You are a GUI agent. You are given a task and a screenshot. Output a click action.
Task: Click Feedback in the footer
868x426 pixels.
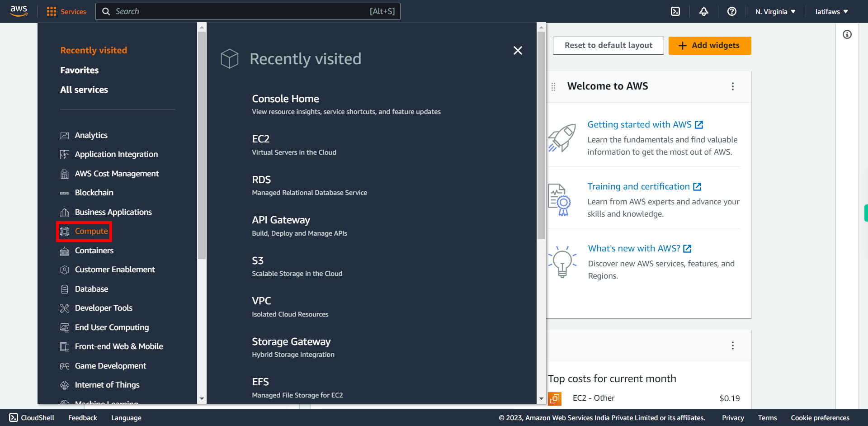coord(83,418)
